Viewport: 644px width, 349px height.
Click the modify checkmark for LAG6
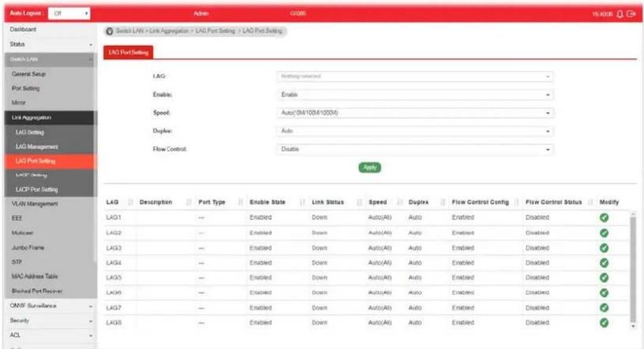pyautogui.click(x=604, y=293)
